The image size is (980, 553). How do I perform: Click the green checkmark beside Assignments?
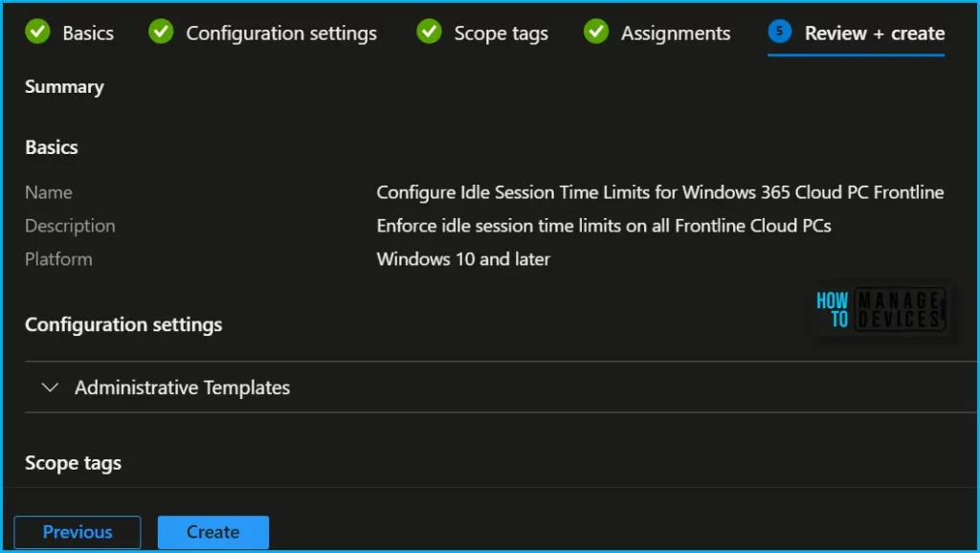[596, 32]
